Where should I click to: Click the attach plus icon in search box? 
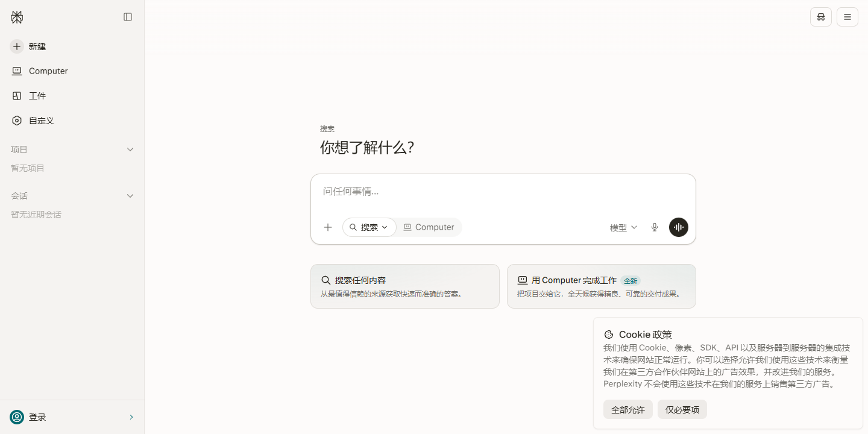click(x=328, y=227)
